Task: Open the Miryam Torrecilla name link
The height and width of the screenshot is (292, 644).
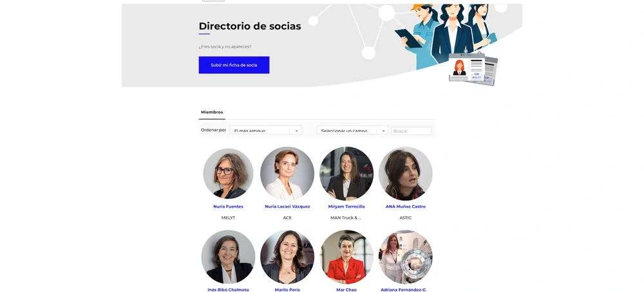Action: (x=346, y=206)
